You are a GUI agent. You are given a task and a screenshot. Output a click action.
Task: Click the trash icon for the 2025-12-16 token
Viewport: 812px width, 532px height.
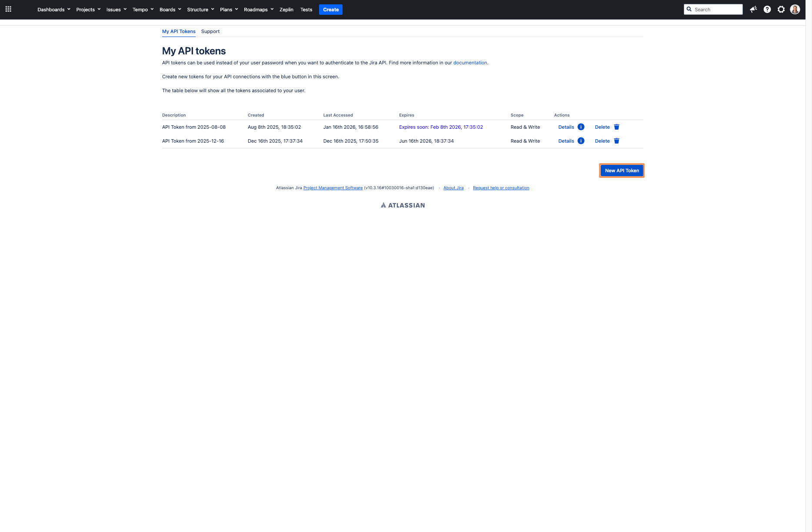point(617,141)
